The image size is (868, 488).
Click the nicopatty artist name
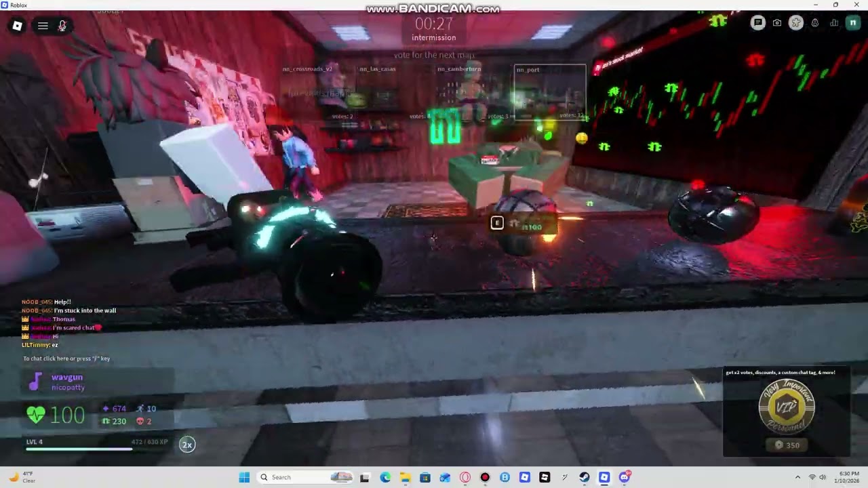[68, 388]
